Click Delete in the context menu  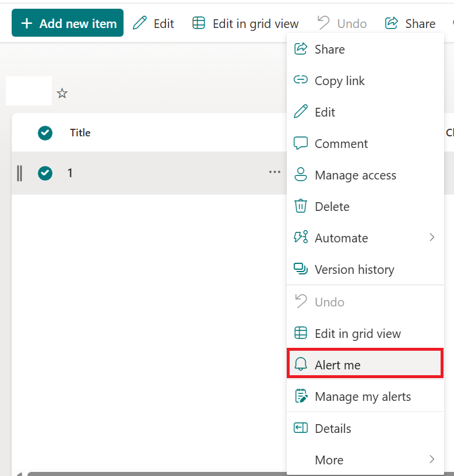[365, 207]
